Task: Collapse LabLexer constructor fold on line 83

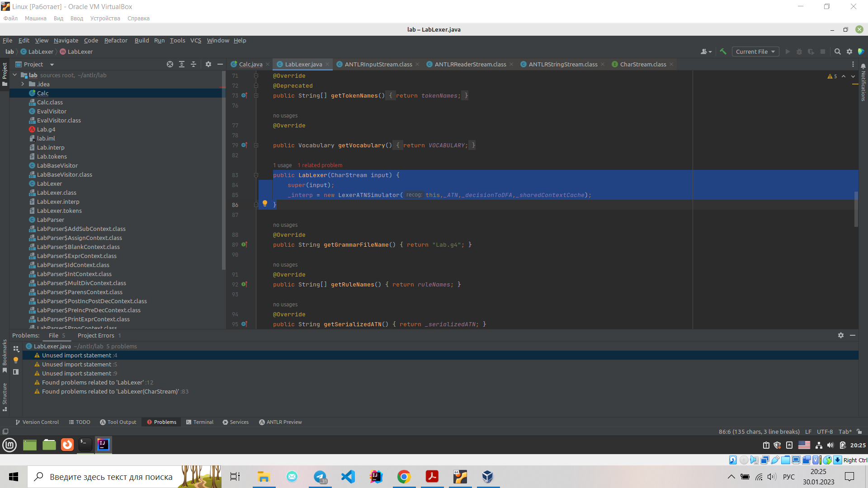Action: coord(256,175)
